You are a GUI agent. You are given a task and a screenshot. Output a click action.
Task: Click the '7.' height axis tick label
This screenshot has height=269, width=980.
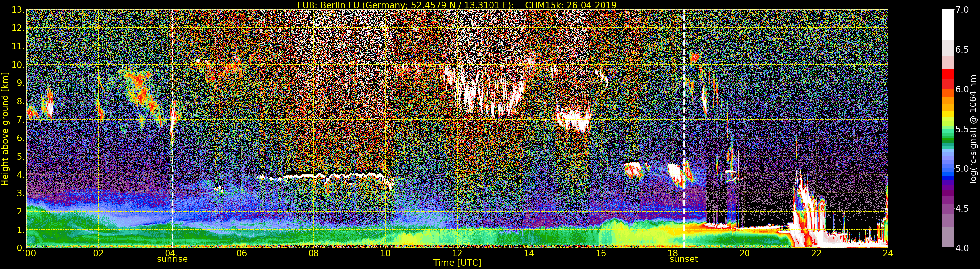coord(20,120)
